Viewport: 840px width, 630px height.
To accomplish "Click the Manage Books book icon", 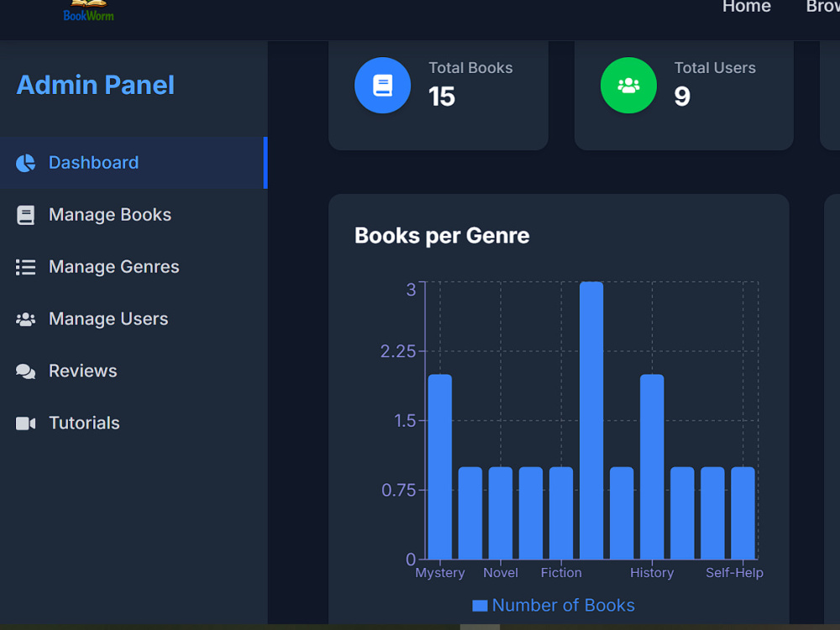I will [25, 215].
